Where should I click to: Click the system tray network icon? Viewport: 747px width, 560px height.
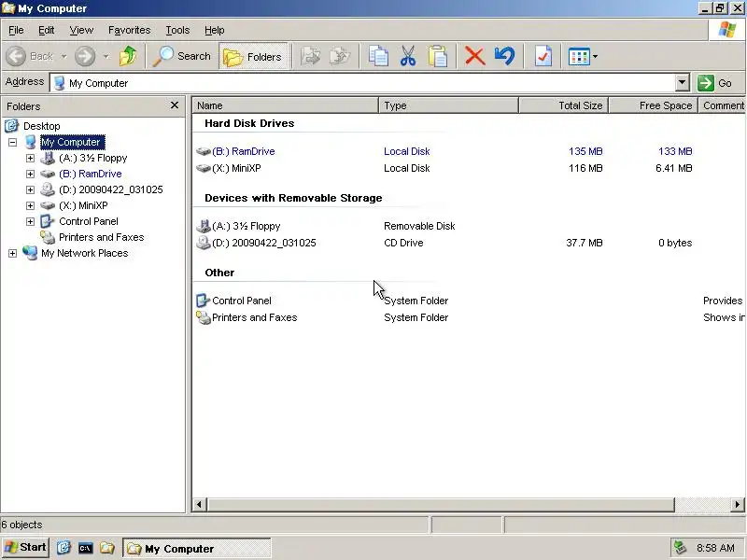coord(680,548)
